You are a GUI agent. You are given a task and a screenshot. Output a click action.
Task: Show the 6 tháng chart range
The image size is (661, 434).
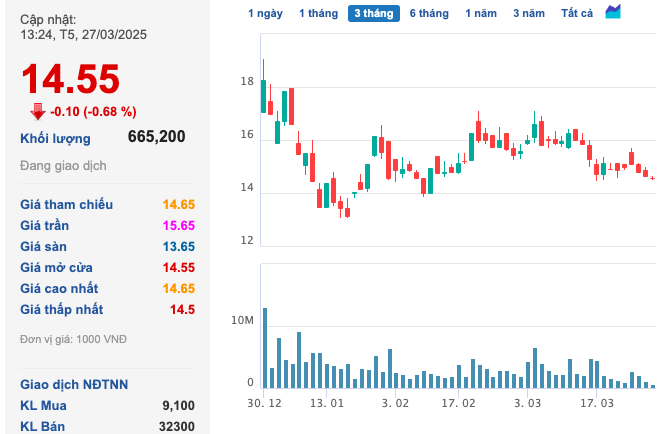tap(428, 13)
